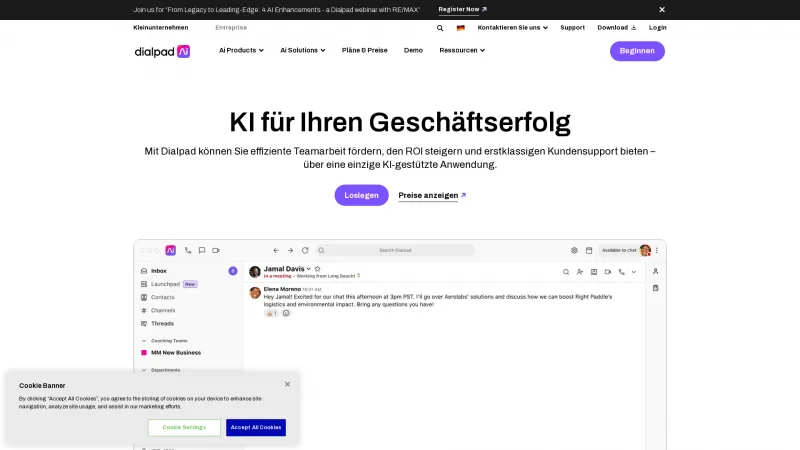Screen dimensions: 800x450
Task: Click the forward arrow in app mockup
Action: pyautogui.click(x=290, y=251)
